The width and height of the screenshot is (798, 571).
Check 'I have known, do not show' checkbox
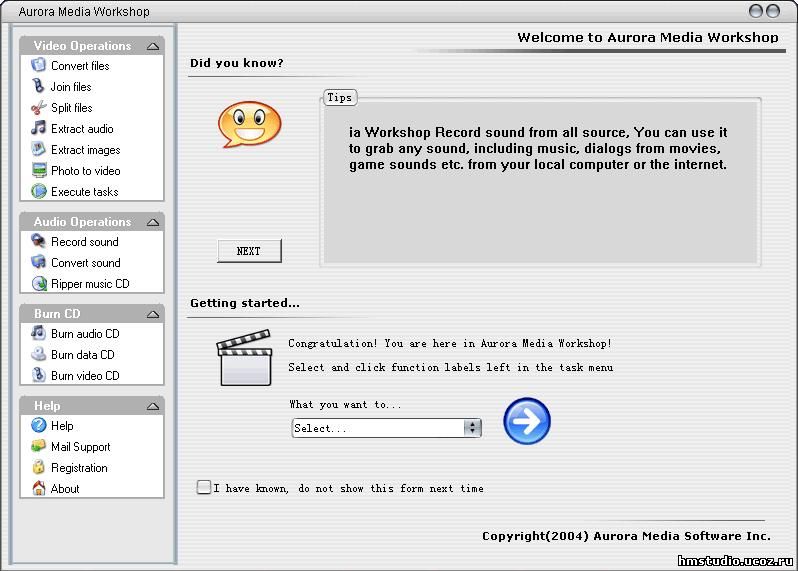point(204,487)
